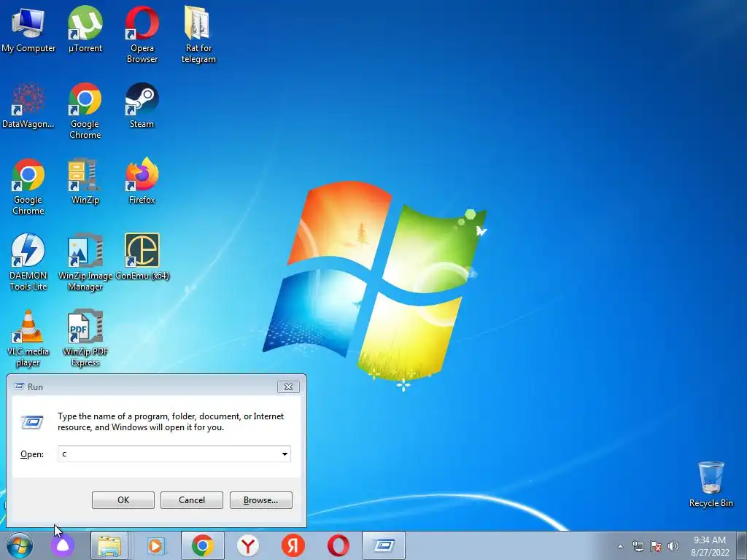Viewport: 747px width, 560px height.
Task: Select the µTorrent desktop shortcut
Action: (x=85, y=29)
